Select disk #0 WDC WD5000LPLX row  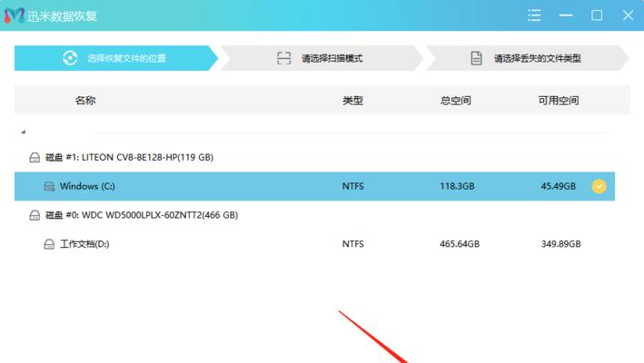314,215
